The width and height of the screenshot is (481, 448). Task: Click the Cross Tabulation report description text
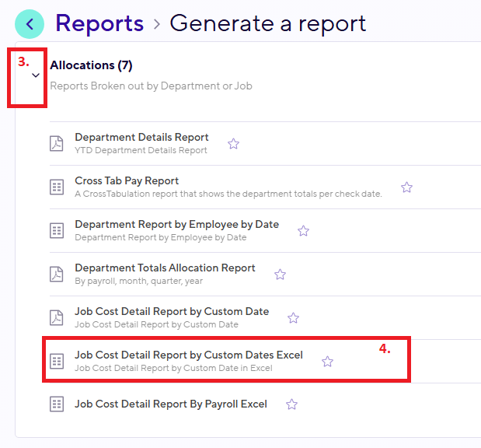228,194
